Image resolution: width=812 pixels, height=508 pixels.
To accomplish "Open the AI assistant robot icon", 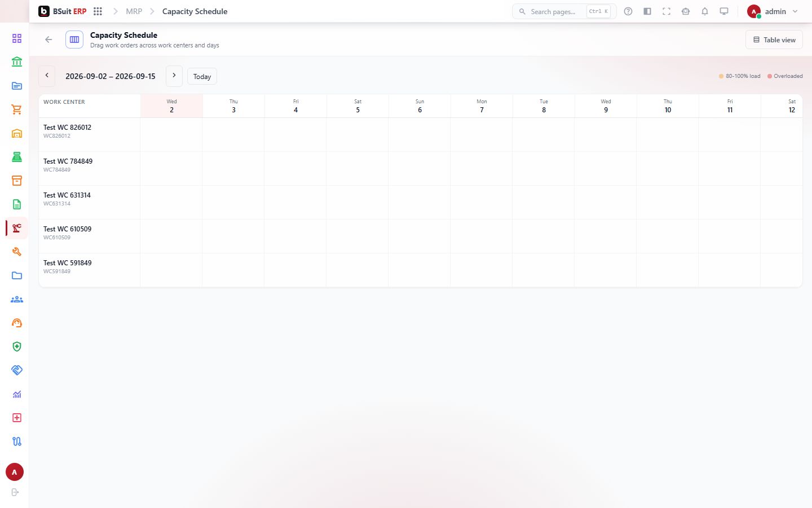I will 686,11.
